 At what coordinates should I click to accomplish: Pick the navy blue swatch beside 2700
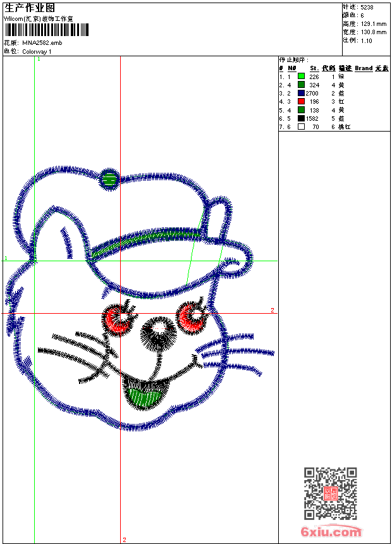[x=301, y=93]
